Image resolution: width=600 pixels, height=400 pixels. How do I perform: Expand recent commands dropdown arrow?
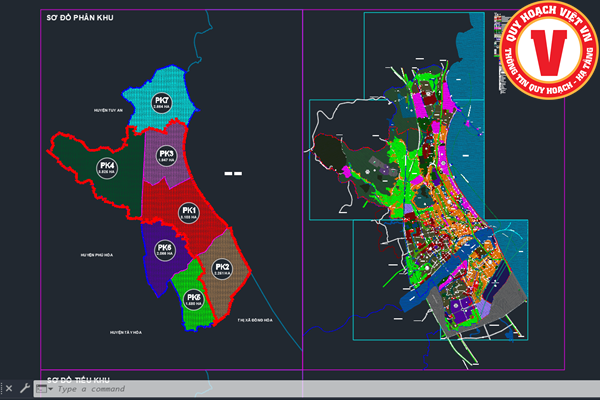click(51, 389)
